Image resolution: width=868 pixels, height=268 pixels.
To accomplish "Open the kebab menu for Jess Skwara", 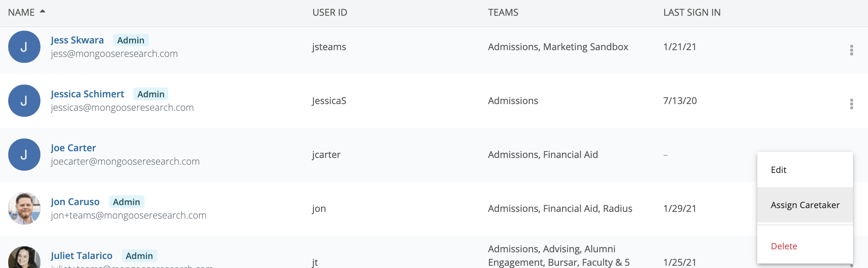I will coord(852,50).
